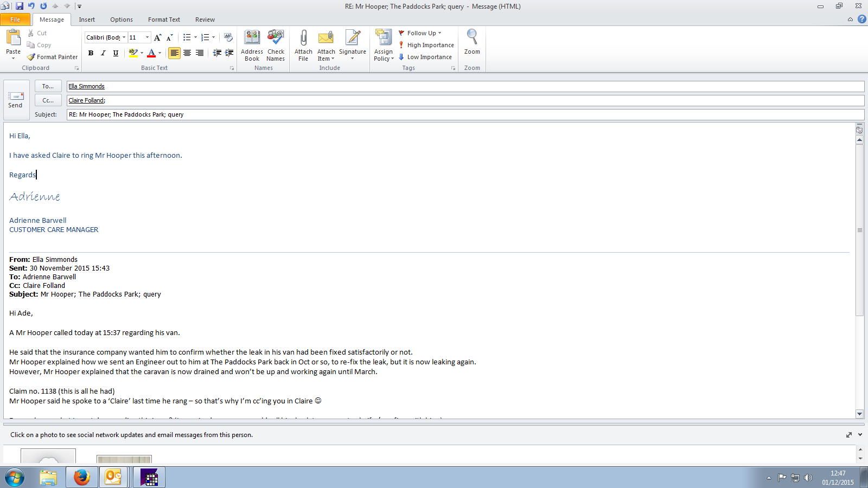Open the Tags group dialog launcher
868x488 pixels.
453,68
